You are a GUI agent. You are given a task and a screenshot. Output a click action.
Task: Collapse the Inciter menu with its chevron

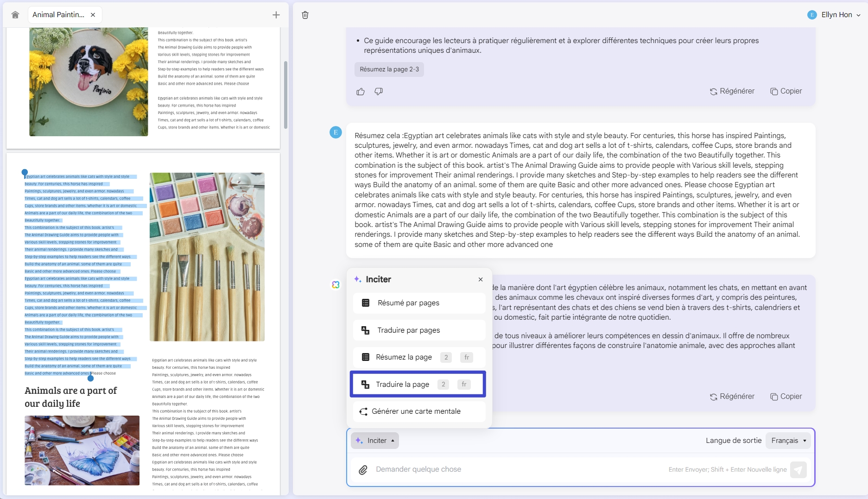pyautogui.click(x=393, y=441)
